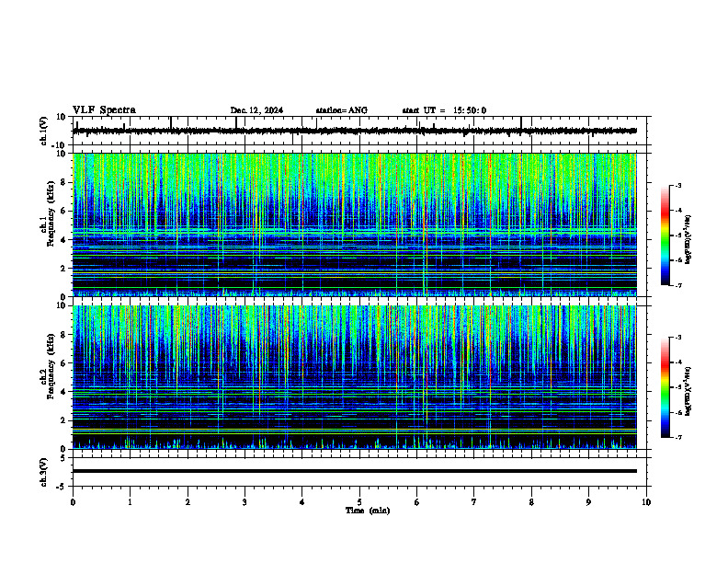Click the "ch.1(V)" axis label
Screen dimensions: 728x563
[x=44, y=131]
